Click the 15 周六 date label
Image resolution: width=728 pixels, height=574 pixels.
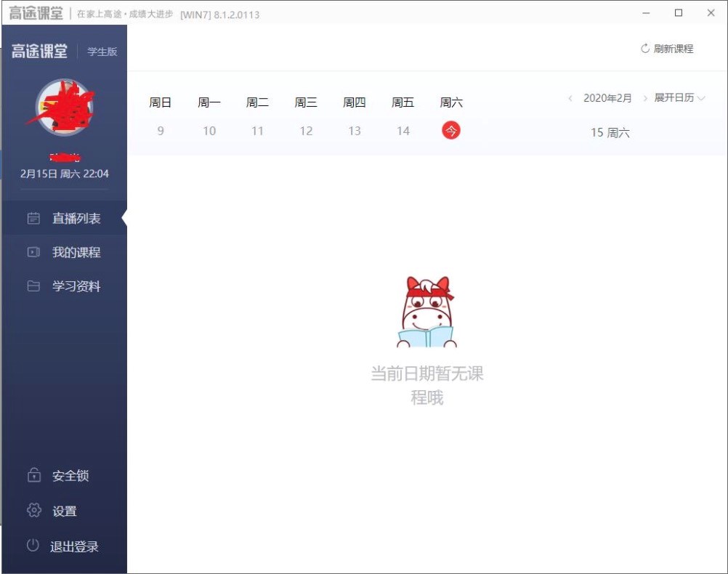(x=610, y=133)
